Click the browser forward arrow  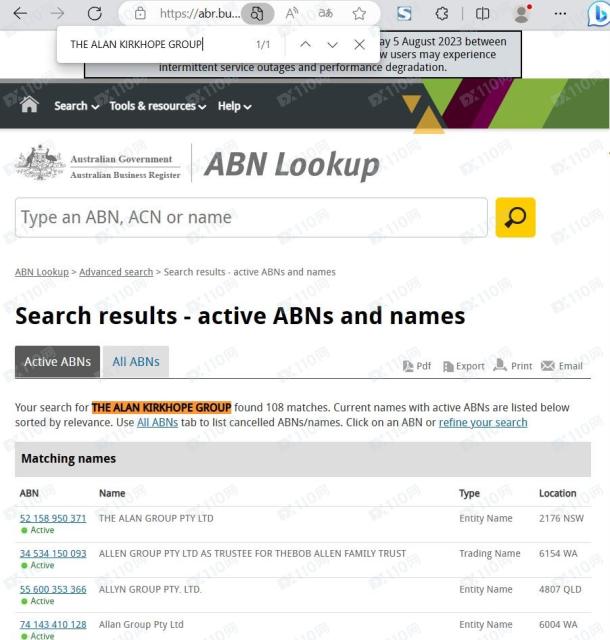pos(57,14)
